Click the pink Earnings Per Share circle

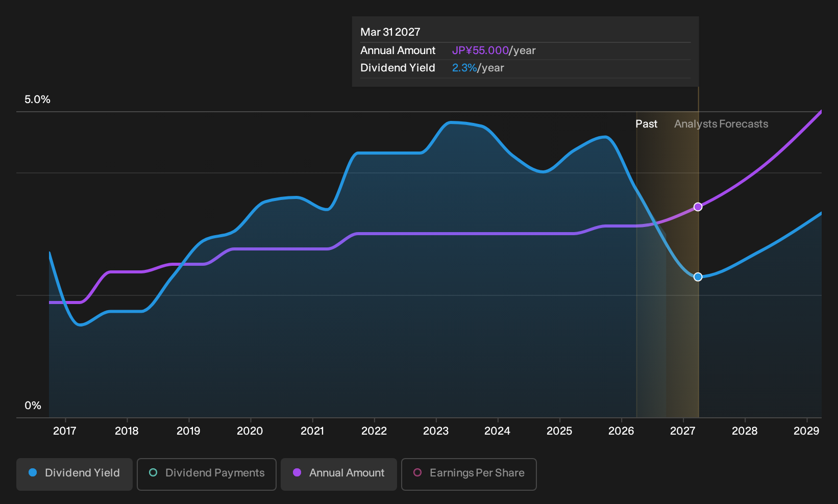[417, 472]
